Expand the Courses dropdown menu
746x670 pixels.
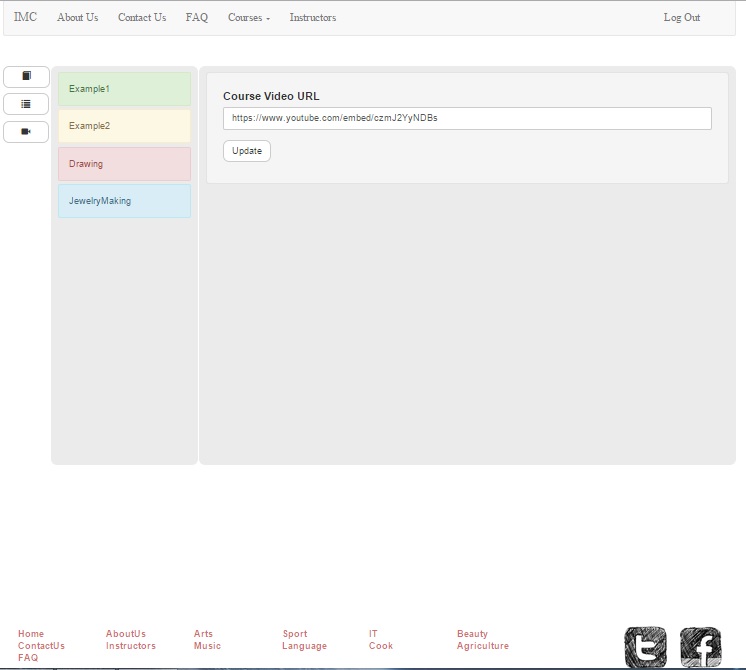tap(249, 18)
